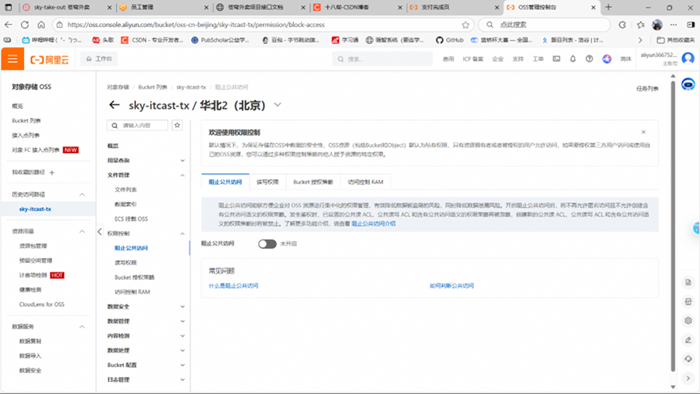Open the browser ellipsis settings menu
The height and width of the screenshot is (394, 700).
click(x=674, y=25)
